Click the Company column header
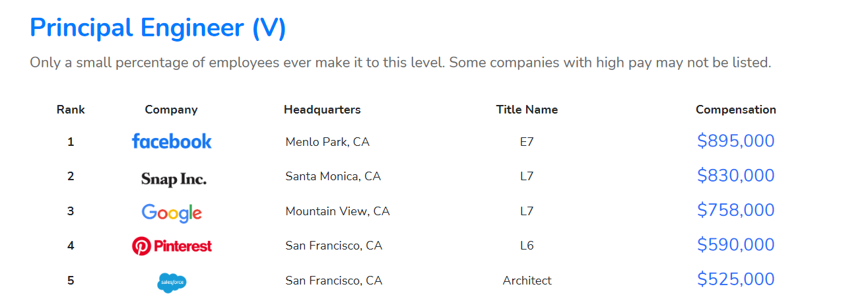The width and height of the screenshot is (868, 305). point(171,110)
